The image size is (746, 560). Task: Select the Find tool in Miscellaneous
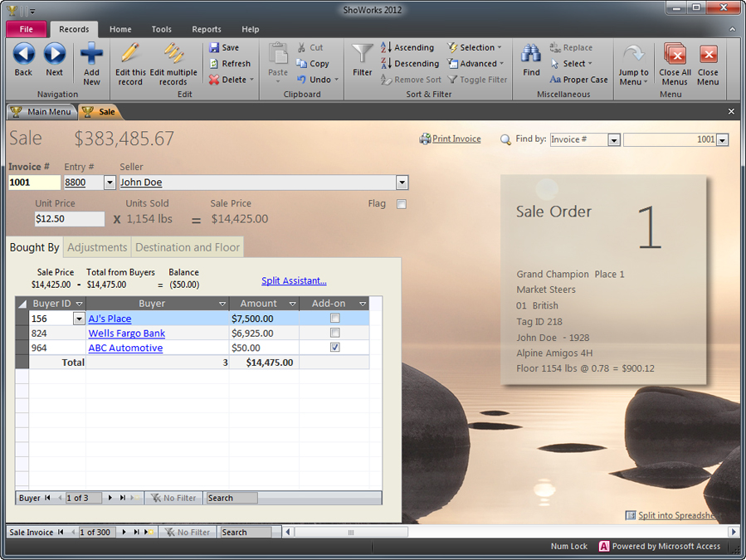coord(531,56)
